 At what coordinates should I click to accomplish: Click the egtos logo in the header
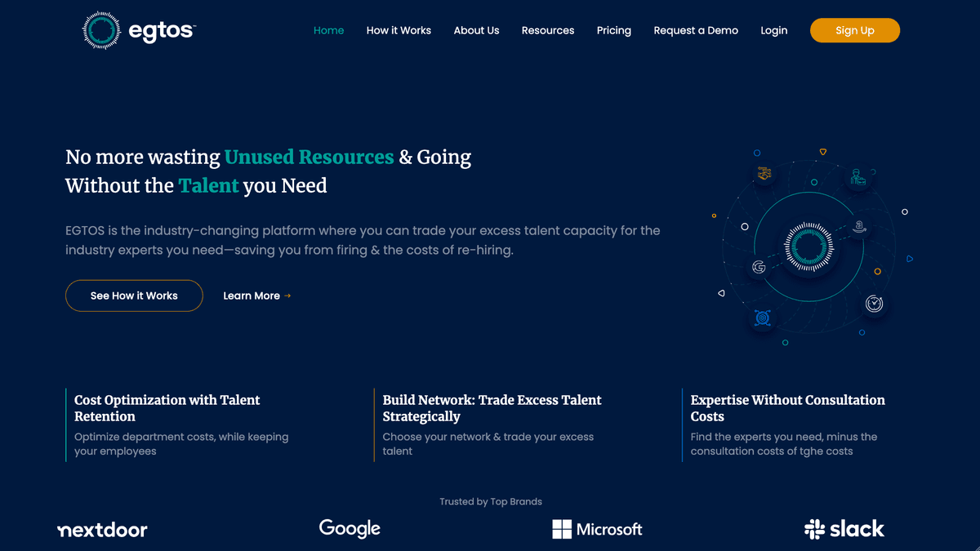tap(139, 31)
